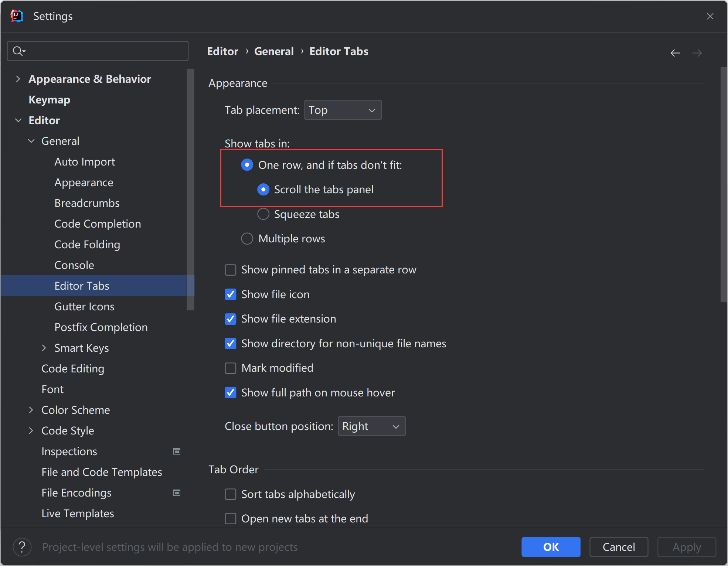Viewport: 728px width, 566px height.
Task: Expand the Smart Keys node
Action: point(44,348)
